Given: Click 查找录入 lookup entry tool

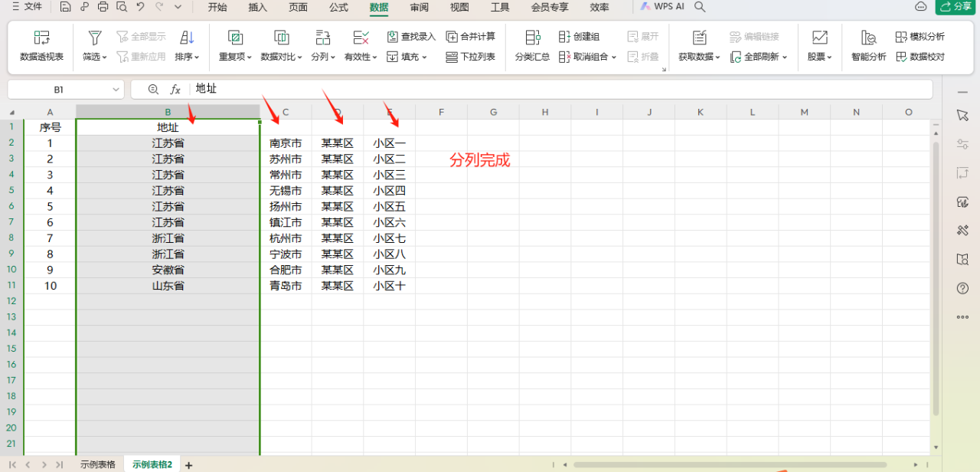Looking at the screenshot, I should (x=411, y=37).
